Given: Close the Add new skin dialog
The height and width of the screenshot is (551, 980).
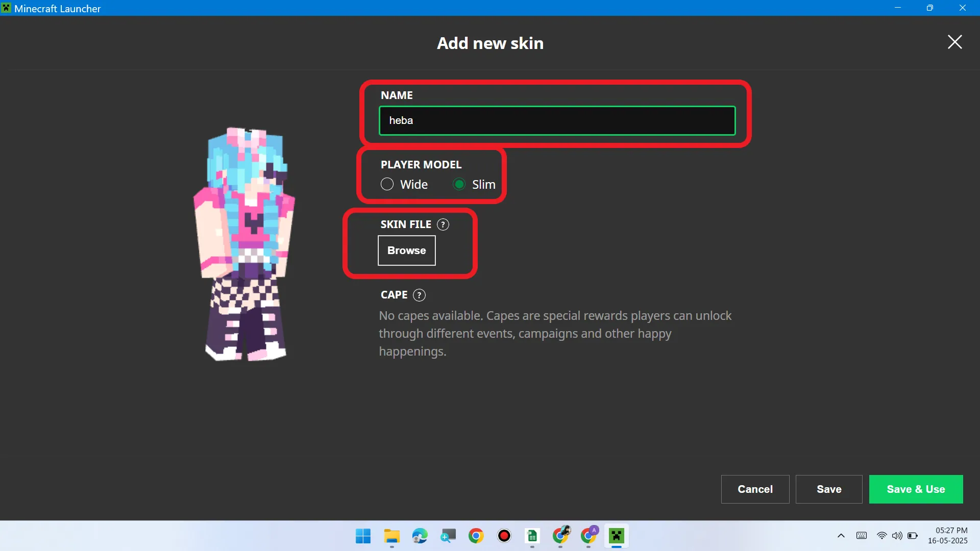Looking at the screenshot, I should [954, 42].
